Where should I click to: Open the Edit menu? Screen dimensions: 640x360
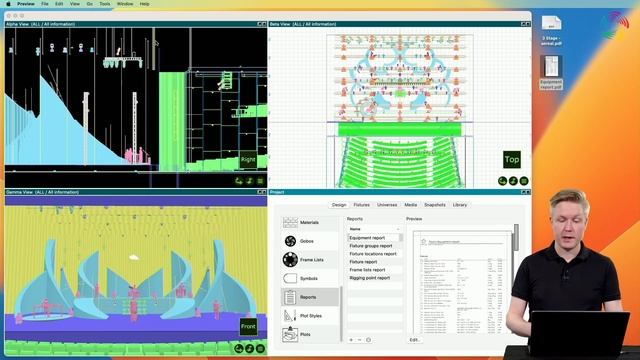(59, 4)
